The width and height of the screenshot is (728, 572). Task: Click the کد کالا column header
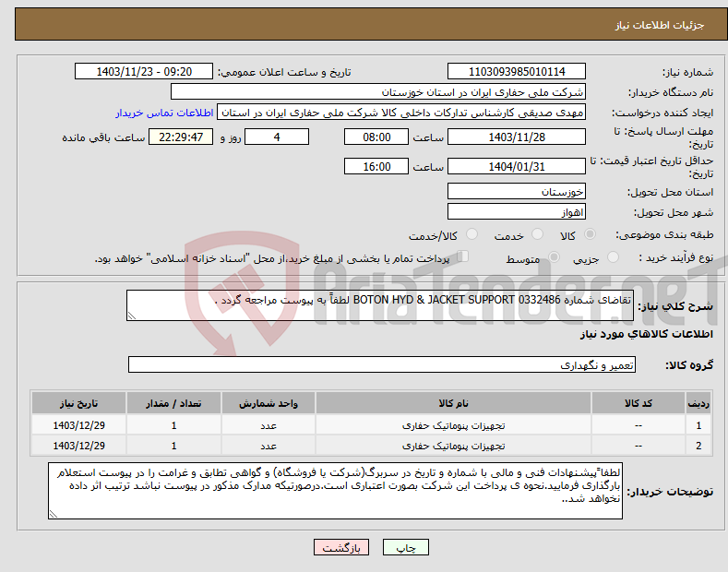(x=638, y=403)
